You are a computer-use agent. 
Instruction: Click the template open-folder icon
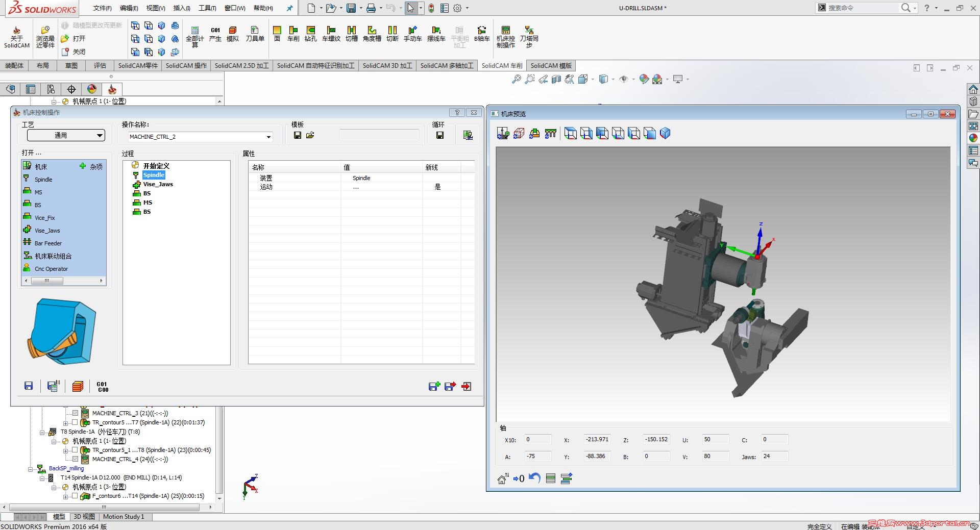point(310,135)
